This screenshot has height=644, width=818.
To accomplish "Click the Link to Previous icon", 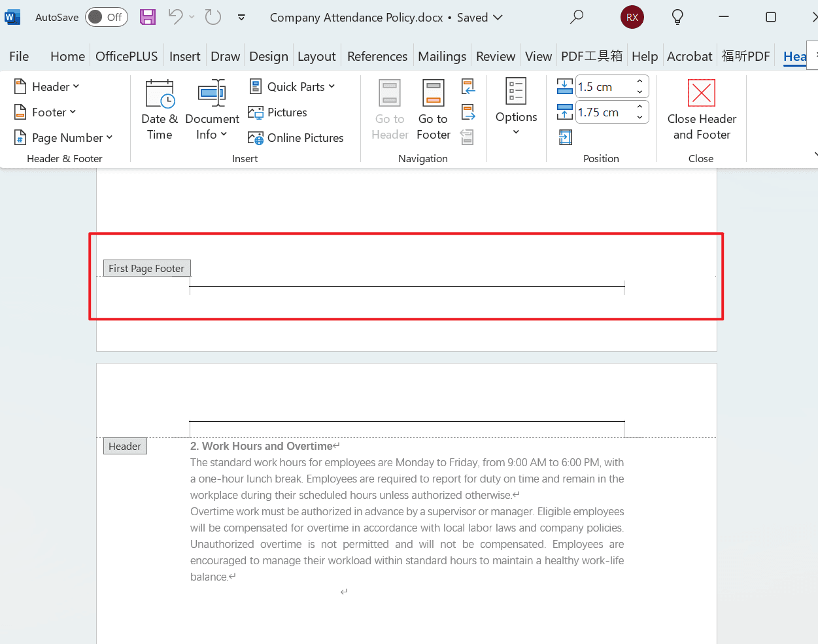I will tap(467, 137).
